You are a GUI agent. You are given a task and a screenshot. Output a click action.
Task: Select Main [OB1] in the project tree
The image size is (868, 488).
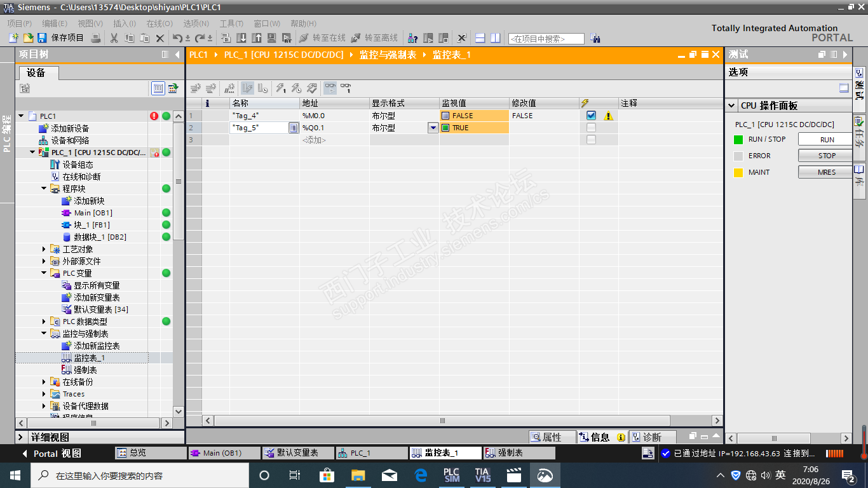click(x=93, y=213)
